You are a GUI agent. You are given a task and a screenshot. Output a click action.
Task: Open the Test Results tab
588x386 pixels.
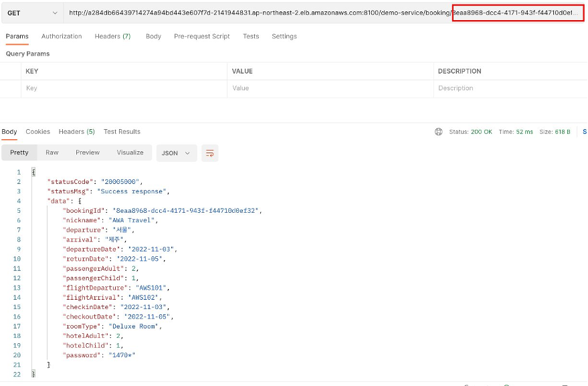click(122, 132)
